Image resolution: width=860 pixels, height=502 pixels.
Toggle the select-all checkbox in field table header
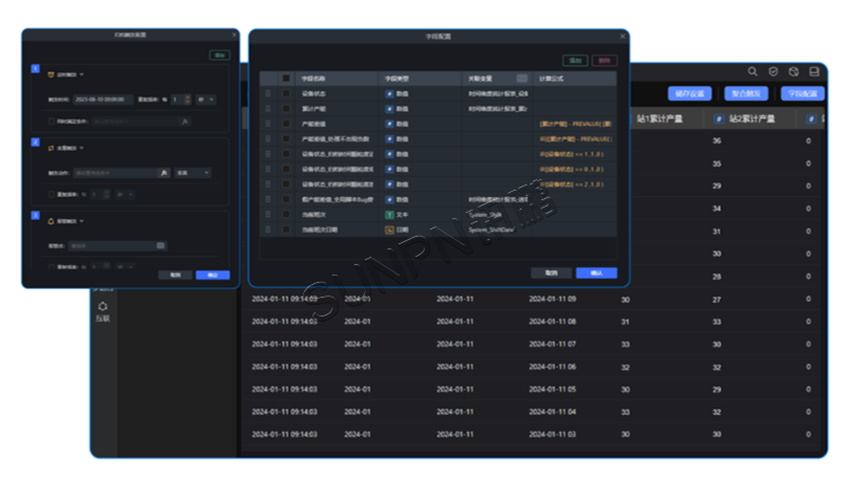click(286, 78)
